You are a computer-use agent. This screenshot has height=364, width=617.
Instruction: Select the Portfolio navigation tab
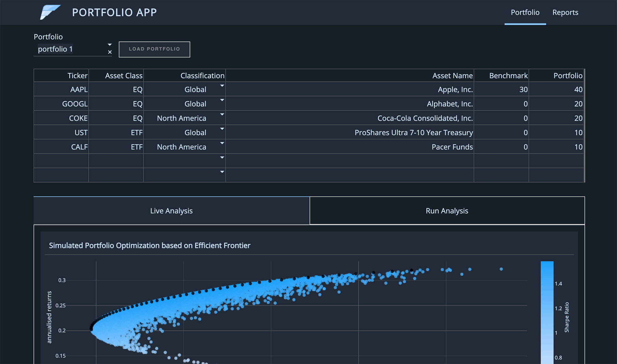pyautogui.click(x=525, y=13)
